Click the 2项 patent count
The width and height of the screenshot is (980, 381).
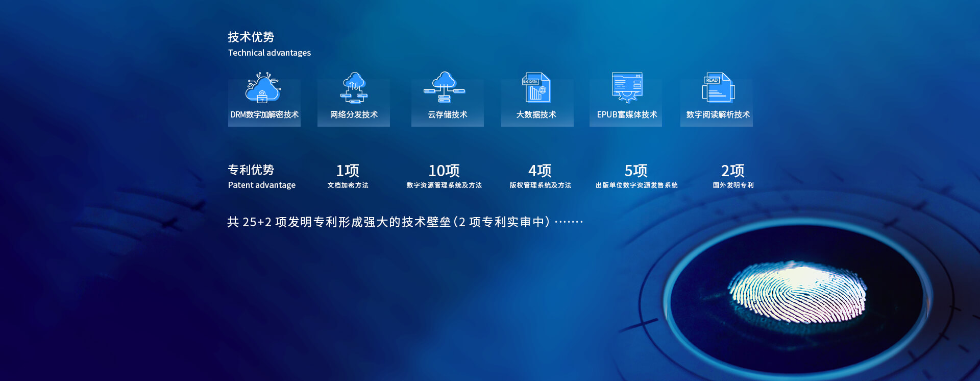732,171
